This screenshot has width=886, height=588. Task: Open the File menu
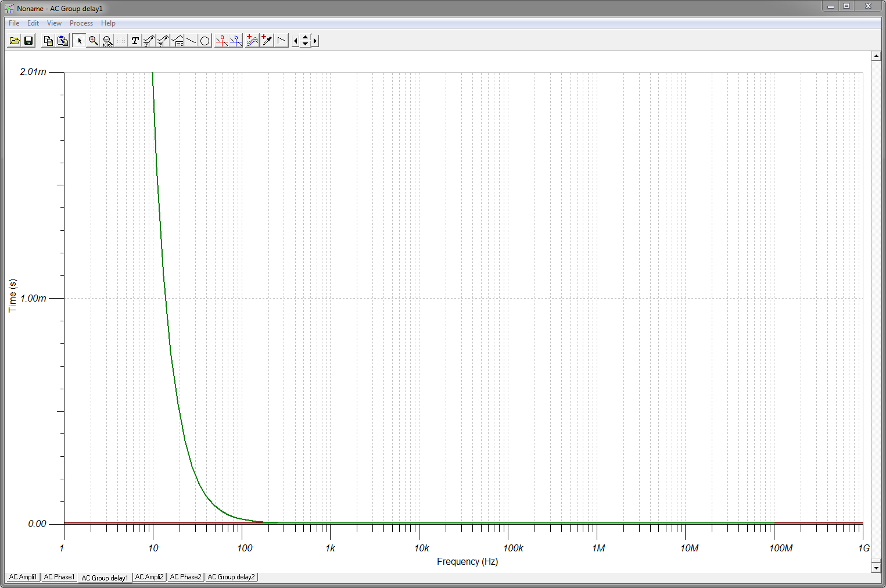pos(14,23)
